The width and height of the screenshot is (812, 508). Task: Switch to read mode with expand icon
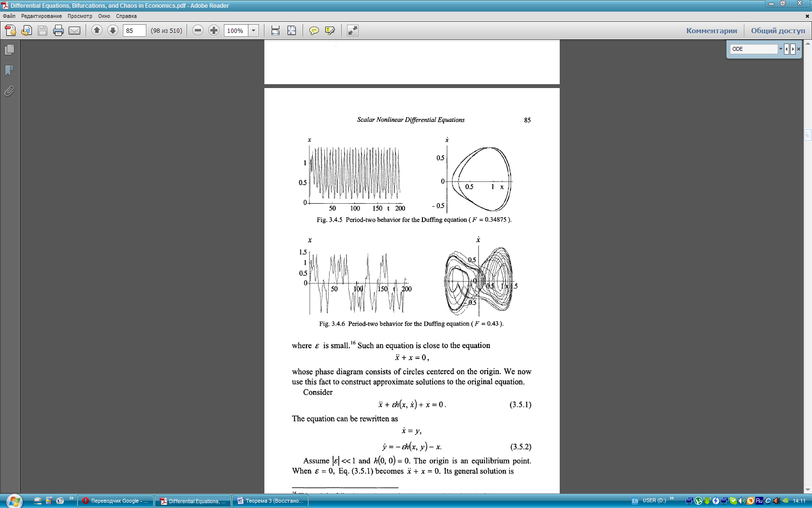[x=353, y=30]
